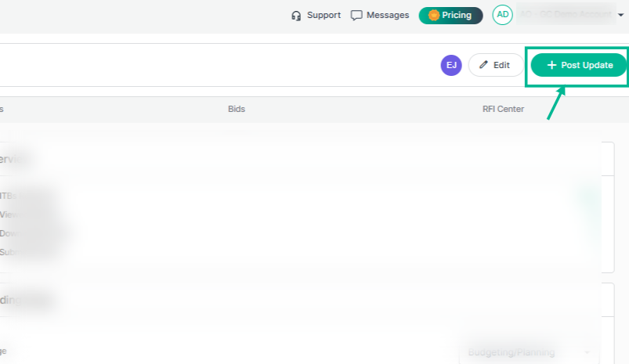Viewport: 629px width, 364px height.
Task: Click the blurred Overview section heading
Action: coord(12,159)
